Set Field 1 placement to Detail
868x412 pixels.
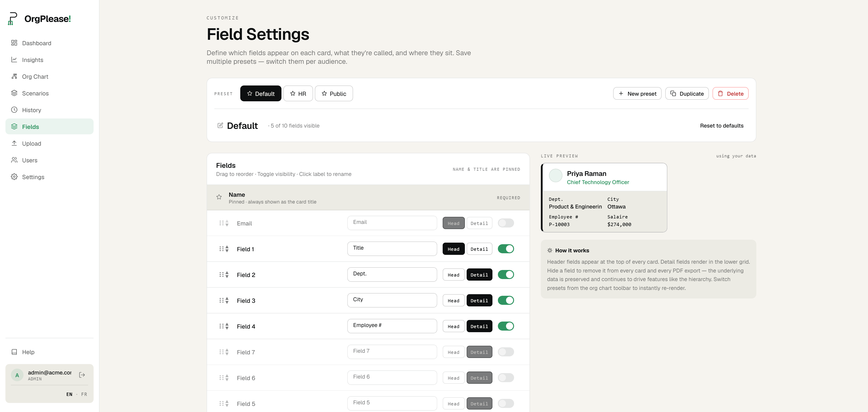click(x=479, y=249)
